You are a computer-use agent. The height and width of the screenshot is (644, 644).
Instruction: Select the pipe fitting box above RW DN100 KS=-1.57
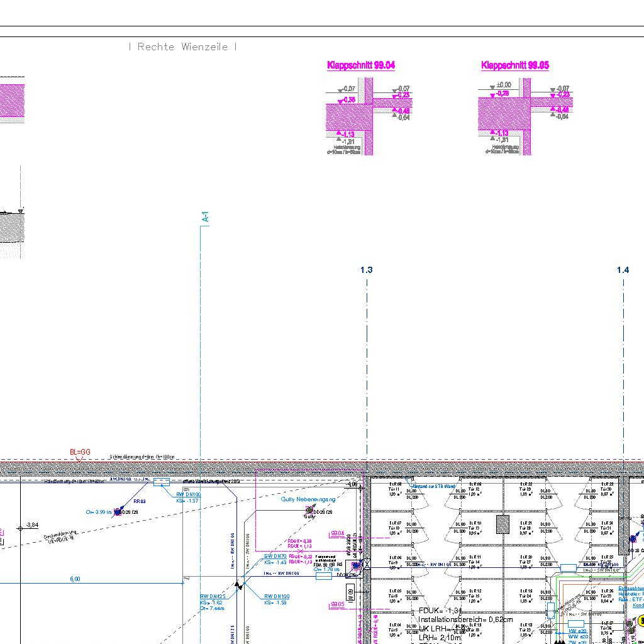click(162, 482)
